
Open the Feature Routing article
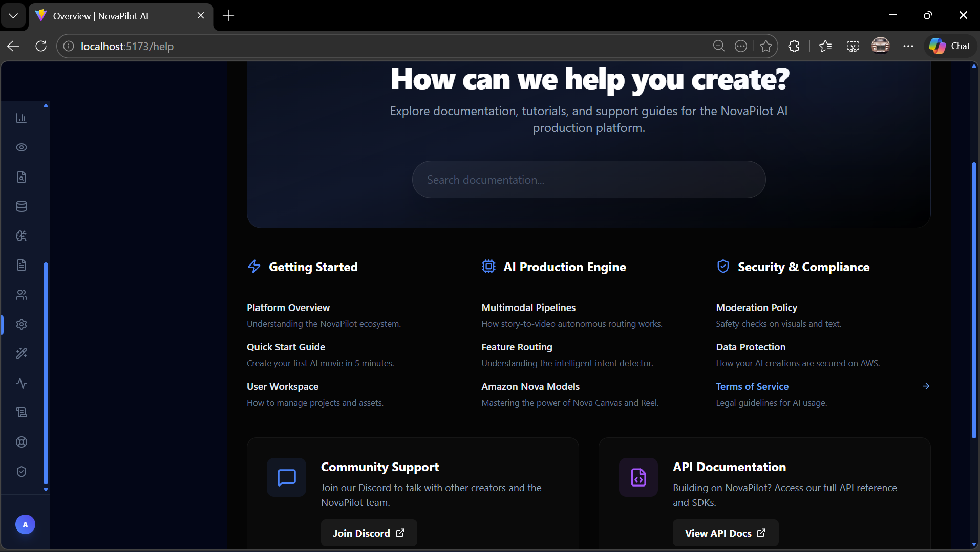tap(517, 347)
